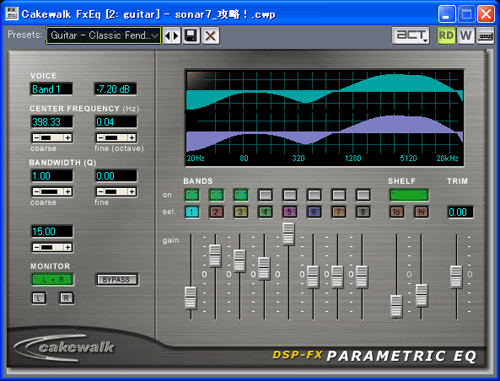Image resolution: width=500 pixels, height=381 pixels.
Task: Monitor right channel only with R
Action: [66, 298]
